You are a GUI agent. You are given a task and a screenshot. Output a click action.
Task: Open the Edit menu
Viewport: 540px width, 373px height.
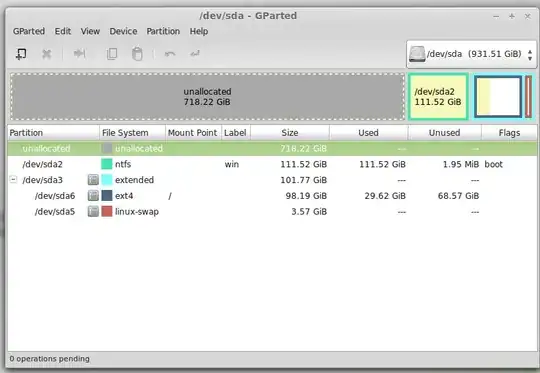pyautogui.click(x=63, y=31)
